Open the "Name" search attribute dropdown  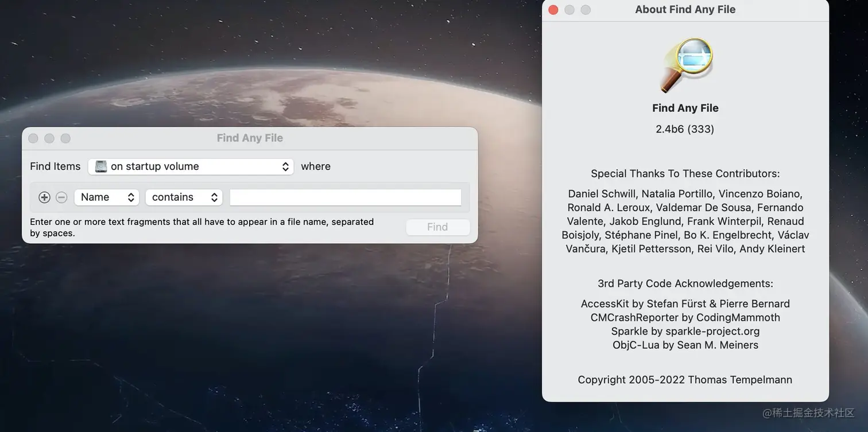[107, 197]
